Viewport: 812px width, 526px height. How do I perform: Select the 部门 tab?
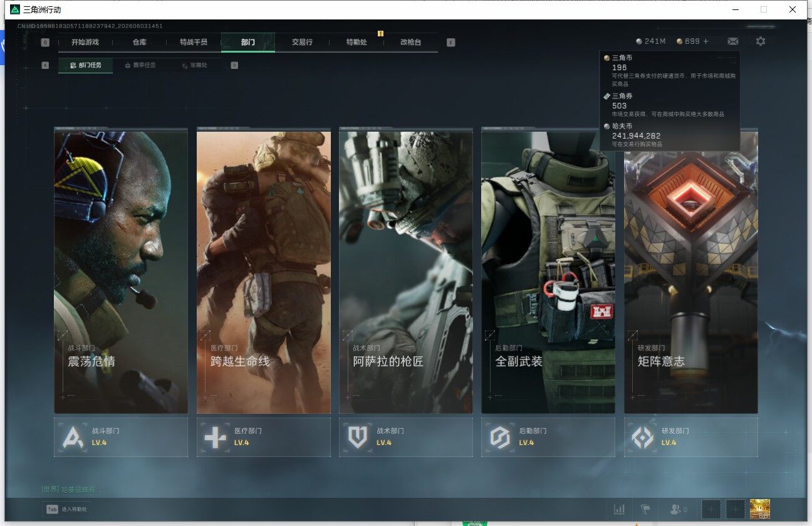coord(248,43)
